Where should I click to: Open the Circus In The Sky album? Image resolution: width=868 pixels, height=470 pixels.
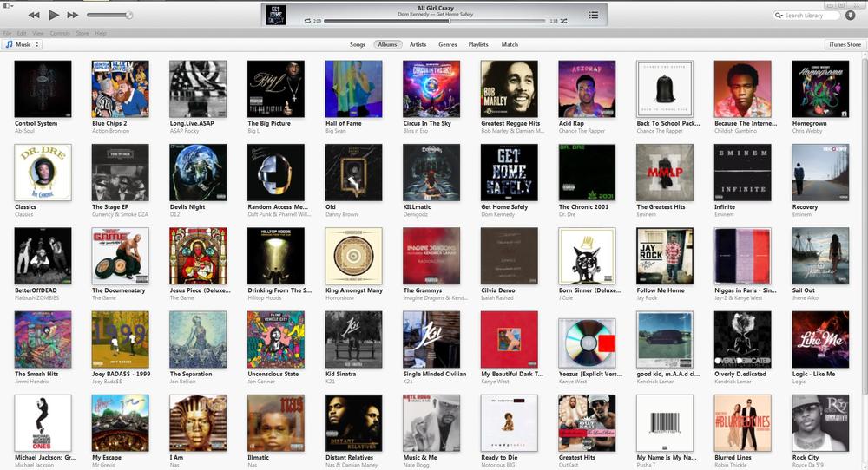pos(431,89)
